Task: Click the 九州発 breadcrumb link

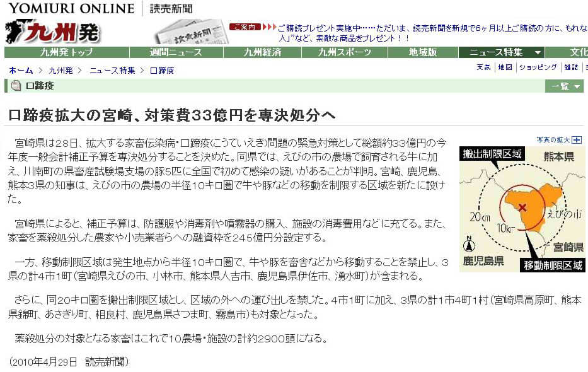Action: point(61,70)
